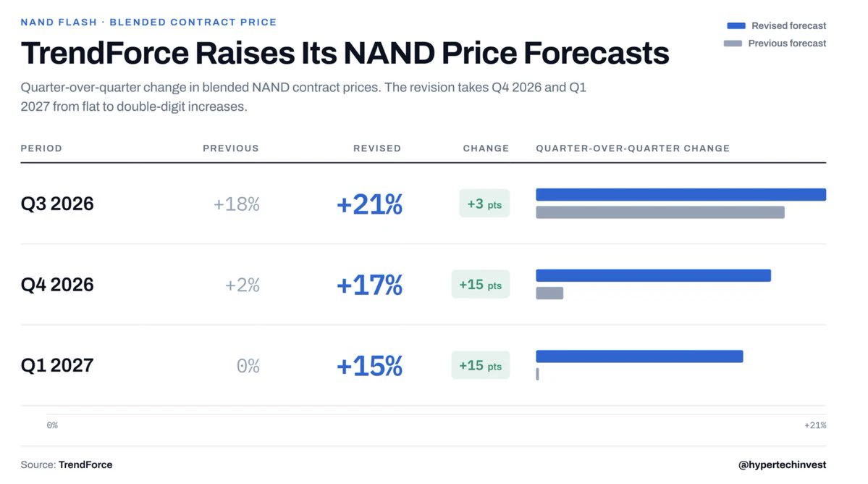Click the Q4 2026 +15 pts badge
This screenshot has height=484, width=868.
pos(480,285)
